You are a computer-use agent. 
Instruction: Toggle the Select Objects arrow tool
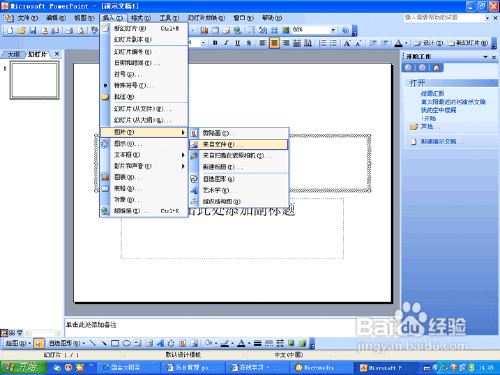[39, 343]
